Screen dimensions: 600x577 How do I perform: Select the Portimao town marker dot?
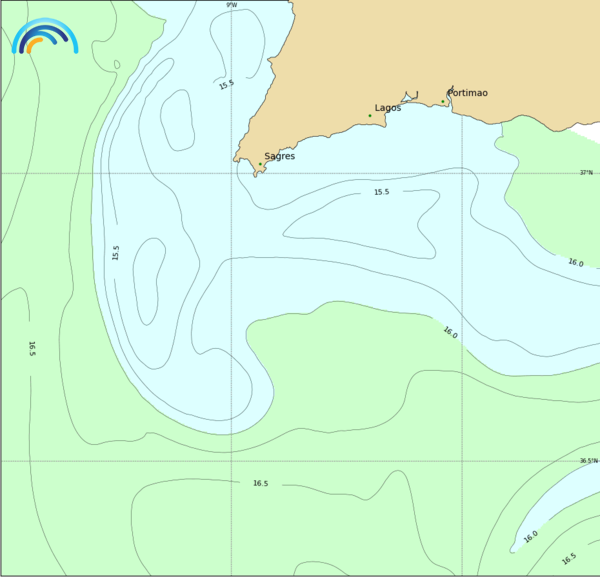(x=443, y=101)
